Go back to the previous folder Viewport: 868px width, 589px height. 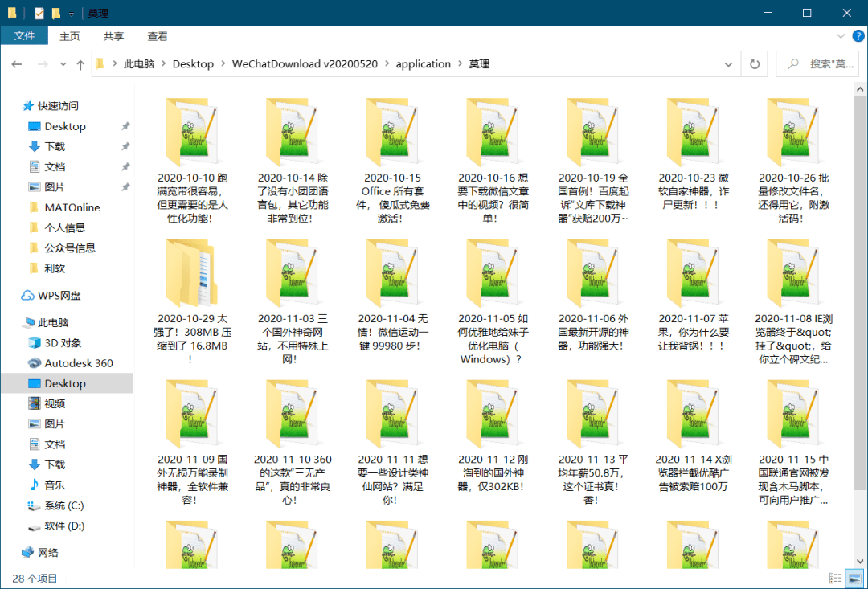tap(17, 64)
